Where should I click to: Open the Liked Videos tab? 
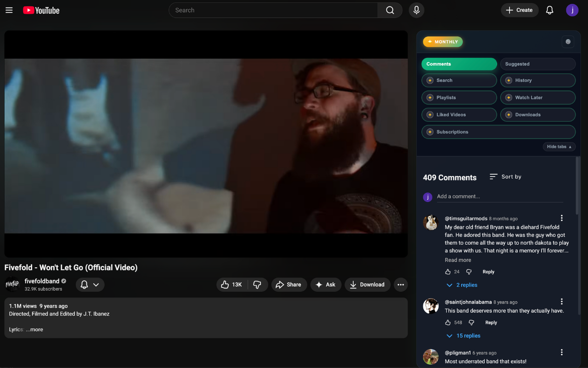pos(459,115)
